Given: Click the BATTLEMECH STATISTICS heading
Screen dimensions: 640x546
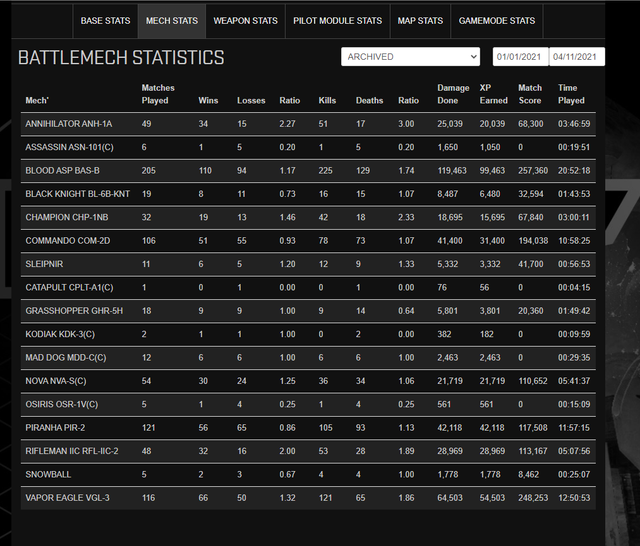Looking at the screenshot, I should pyautogui.click(x=121, y=58).
